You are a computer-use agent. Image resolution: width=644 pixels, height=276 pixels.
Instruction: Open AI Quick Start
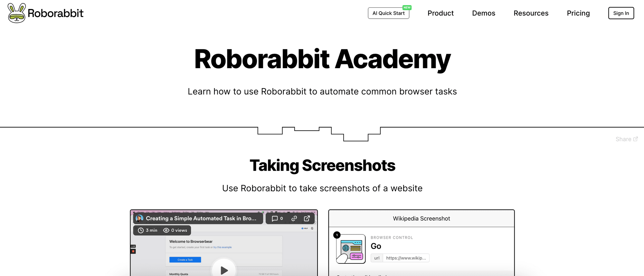[x=388, y=13]
